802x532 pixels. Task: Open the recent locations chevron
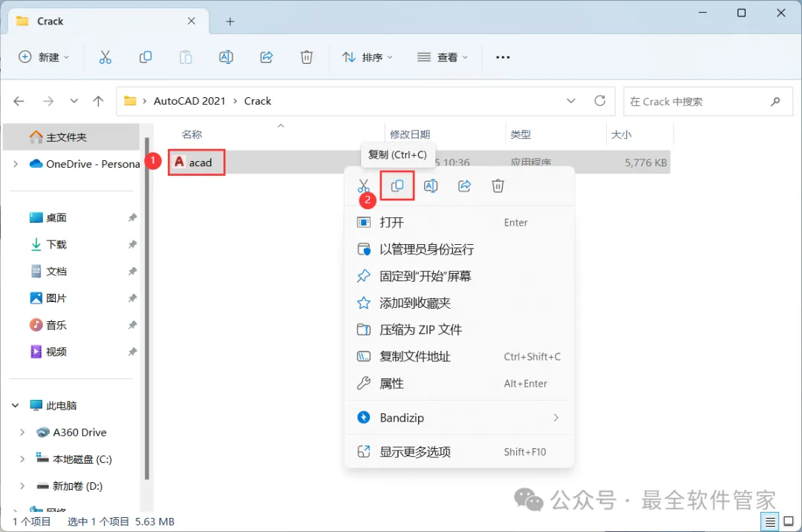[74, 101]
